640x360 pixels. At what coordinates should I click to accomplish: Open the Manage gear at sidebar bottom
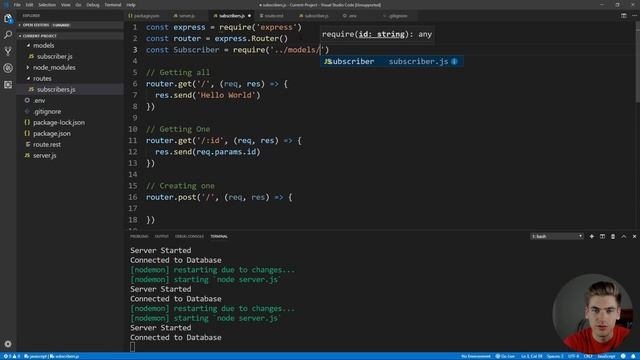click(8, 344)
